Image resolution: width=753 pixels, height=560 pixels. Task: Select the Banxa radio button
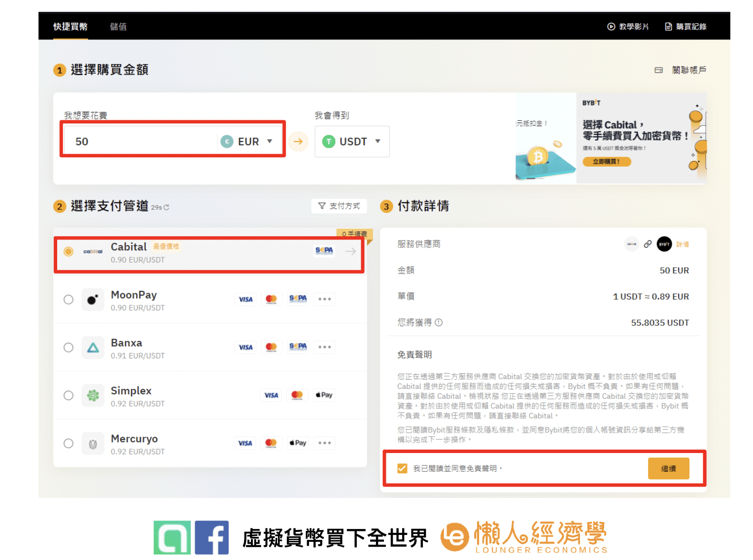pyautogui.click(x=68, y=348)
